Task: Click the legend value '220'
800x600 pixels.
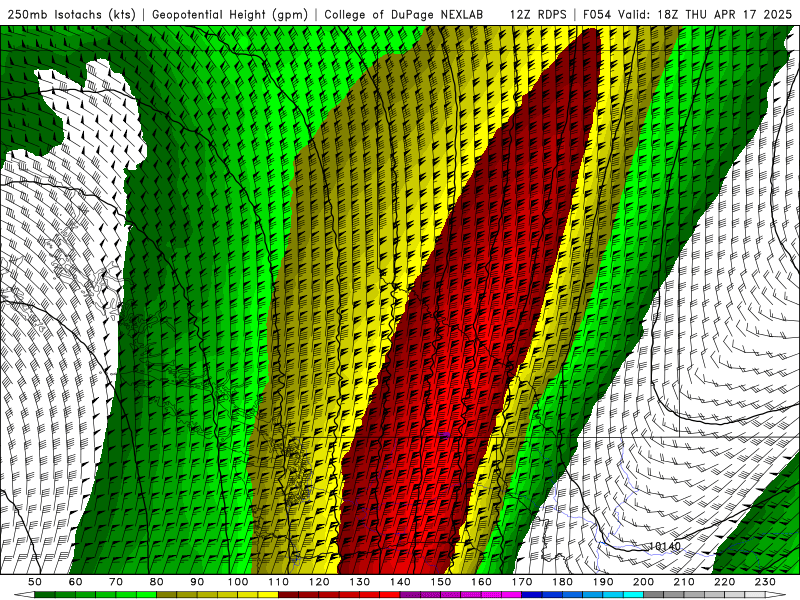Action: (x=724, y=582)
